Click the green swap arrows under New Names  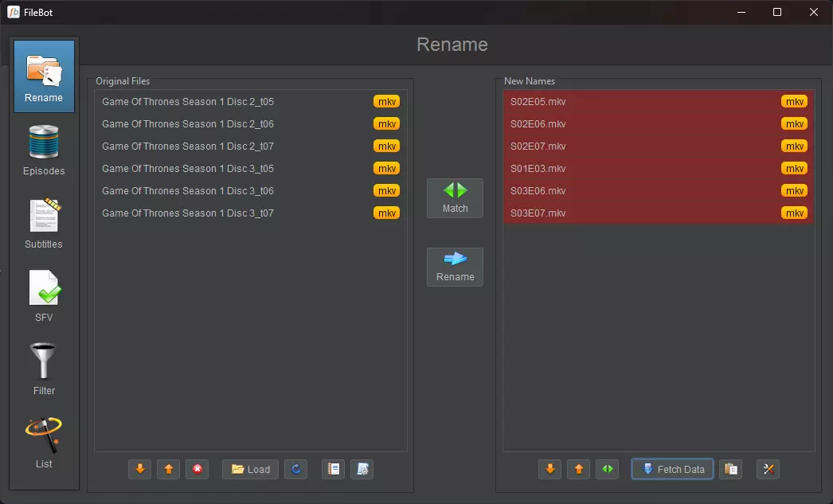click(607, 470)
